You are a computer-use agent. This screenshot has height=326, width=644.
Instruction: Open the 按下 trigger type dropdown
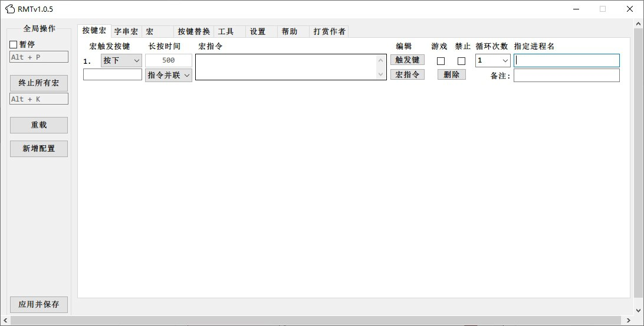pos(121,60)
